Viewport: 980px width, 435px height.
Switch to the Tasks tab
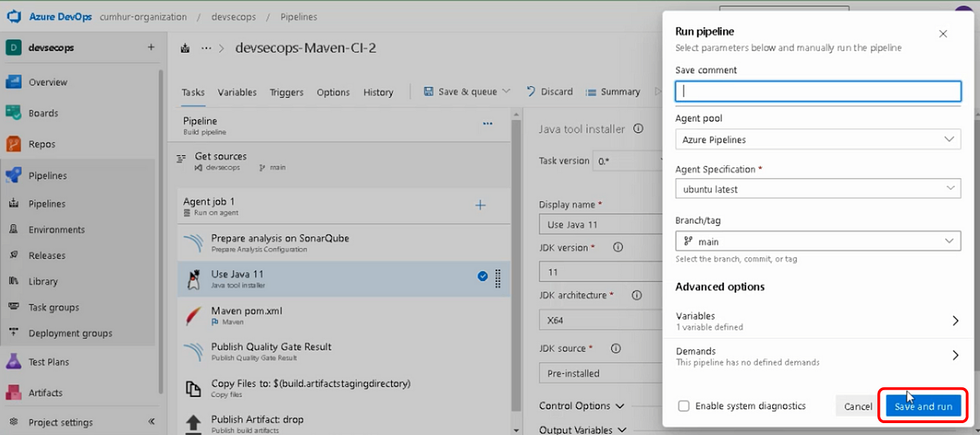[193, 92]
